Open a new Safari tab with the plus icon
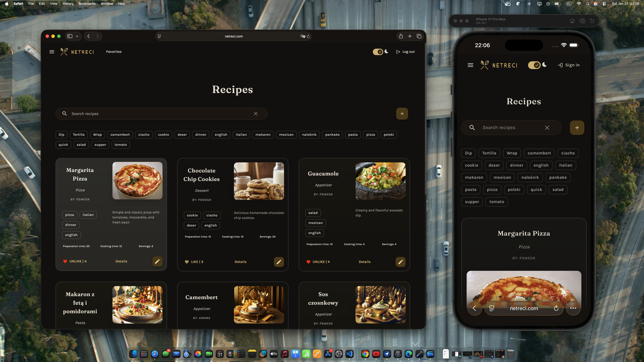The width and height of the screenshot is (644, 362). pyautogui.click(x=410, y=36)
